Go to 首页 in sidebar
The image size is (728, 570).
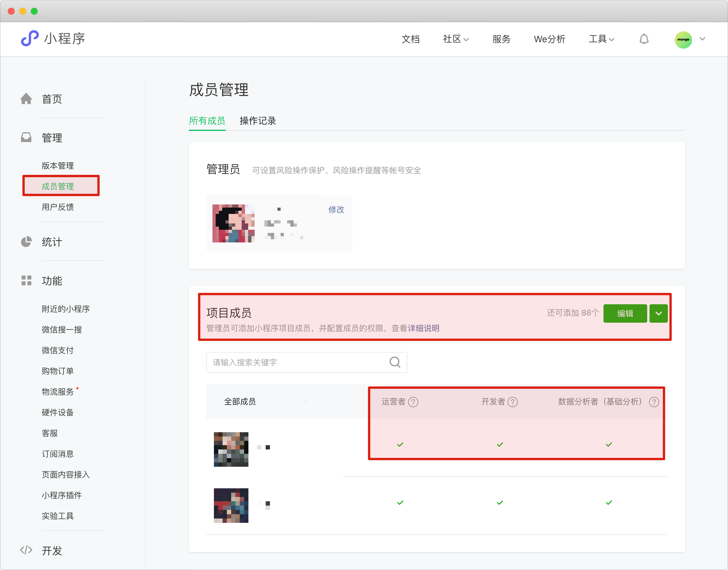52,99
